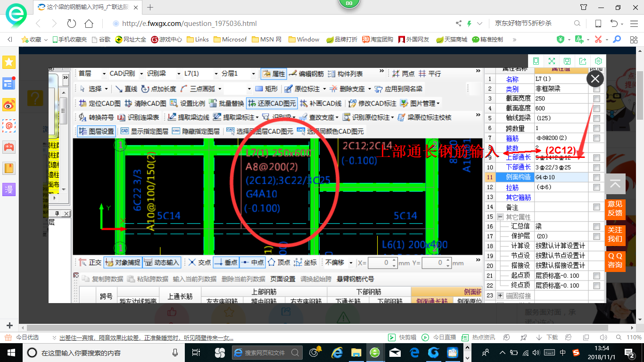Open the 游戏中心 bookmark
This screenshot has height=362, width=644.
[x=166, y=40]
